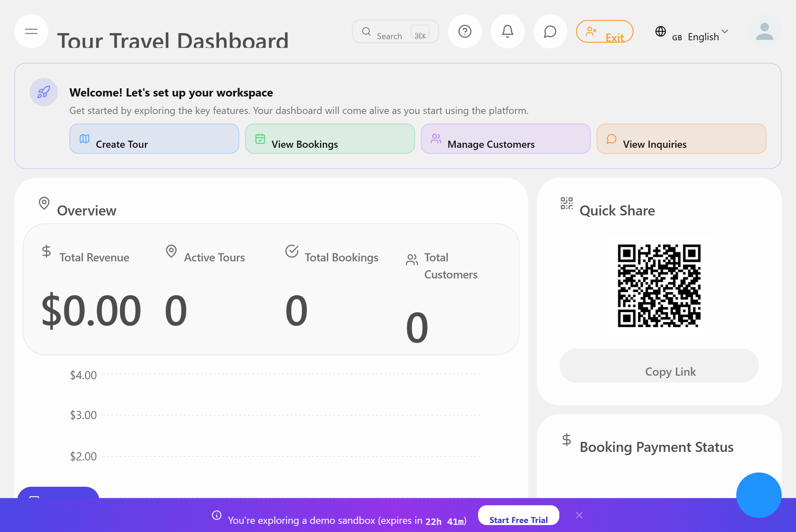Click the language dropdown chevron arrow
Screen dimensions: 796x532
(x=725, y=31)
